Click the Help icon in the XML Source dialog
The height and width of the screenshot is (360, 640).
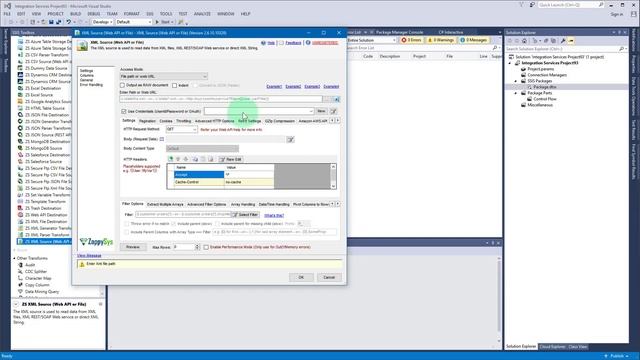(x=263, y=43)
